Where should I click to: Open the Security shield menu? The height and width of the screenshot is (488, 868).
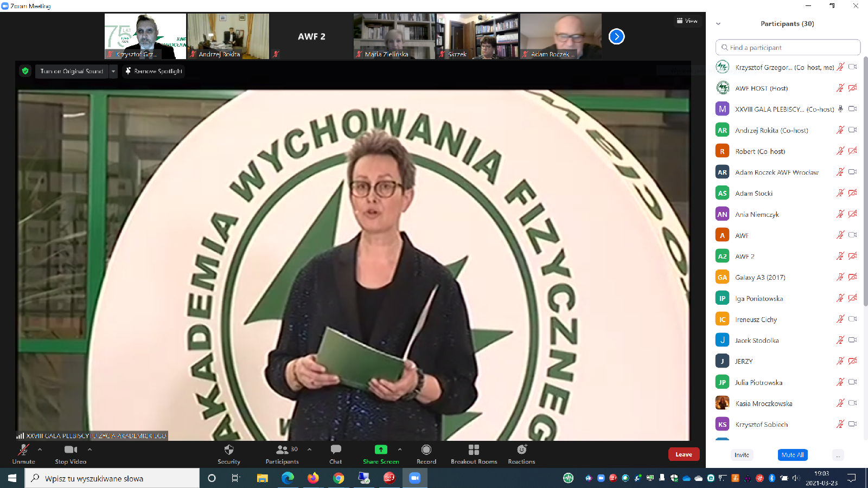[229, 454]
